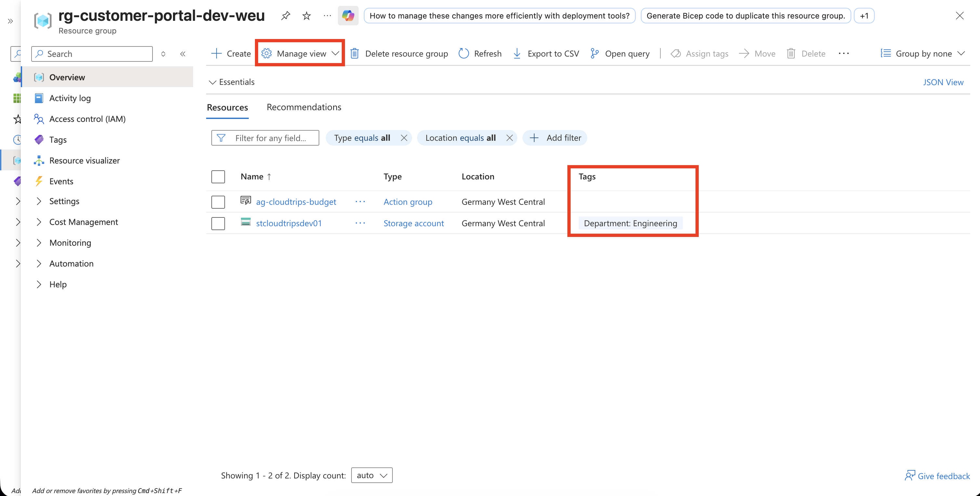The height and width of the screenshot is (496, 980).
Task: Open Group by none dropdown
Action: pyautogui.click(x=922, y=54)
